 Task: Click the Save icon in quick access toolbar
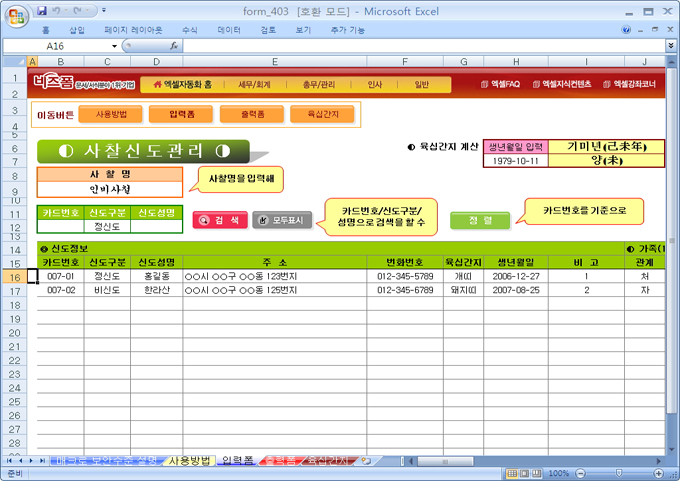click(41, 10)
